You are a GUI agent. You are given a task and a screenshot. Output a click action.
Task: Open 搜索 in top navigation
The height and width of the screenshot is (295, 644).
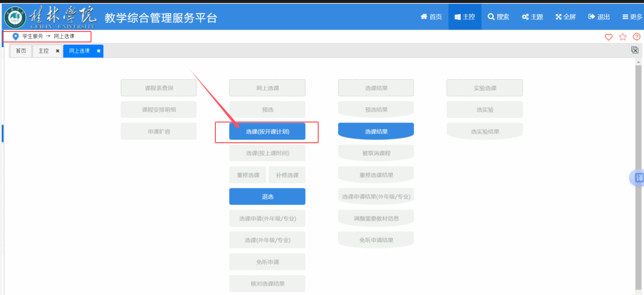tap(498, 17)
